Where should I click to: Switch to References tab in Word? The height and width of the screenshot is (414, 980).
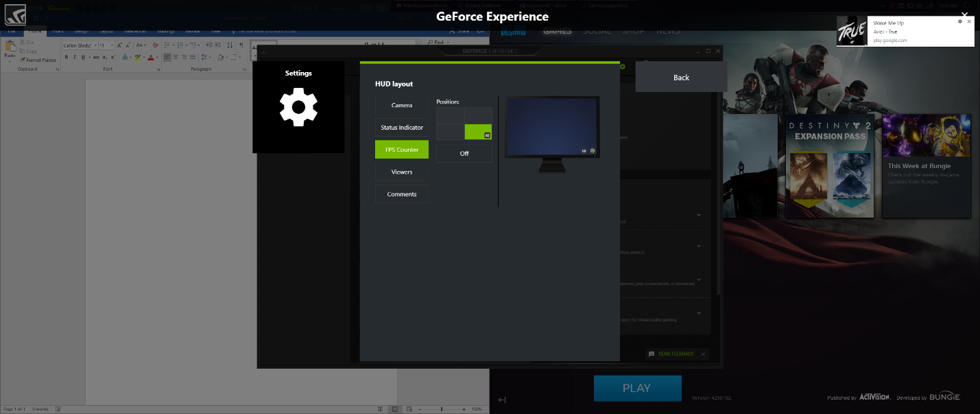click(x=135, y=31)
